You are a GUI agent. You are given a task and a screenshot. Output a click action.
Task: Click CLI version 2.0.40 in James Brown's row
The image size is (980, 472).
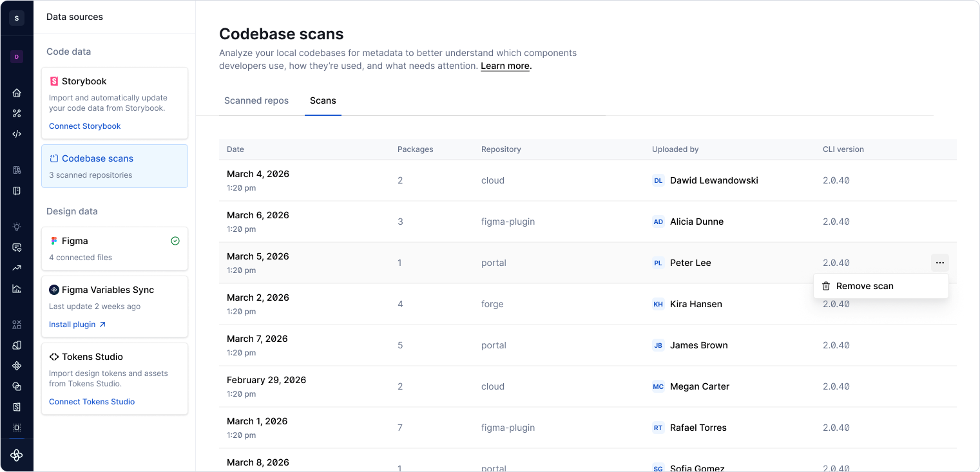tap(836, 345)
